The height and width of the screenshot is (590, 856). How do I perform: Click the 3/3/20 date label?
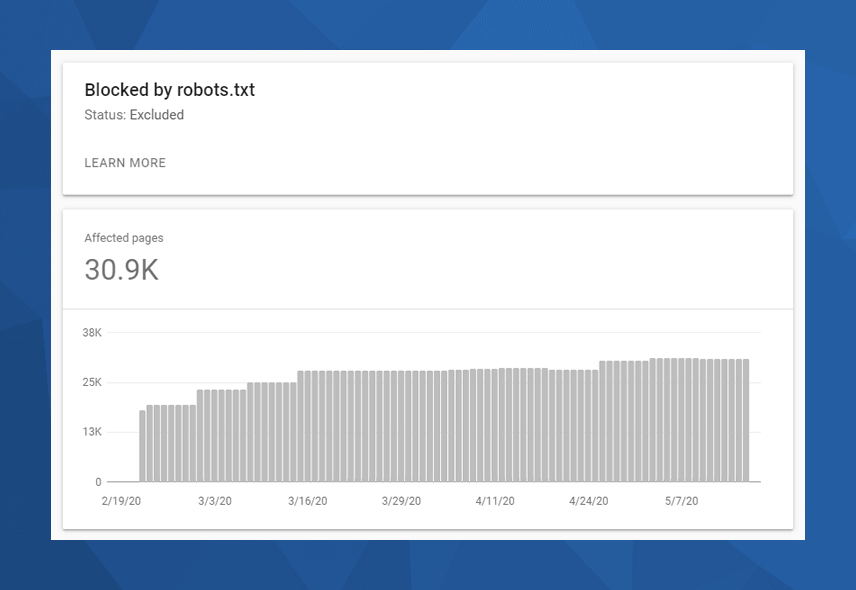tap(215, 501)
